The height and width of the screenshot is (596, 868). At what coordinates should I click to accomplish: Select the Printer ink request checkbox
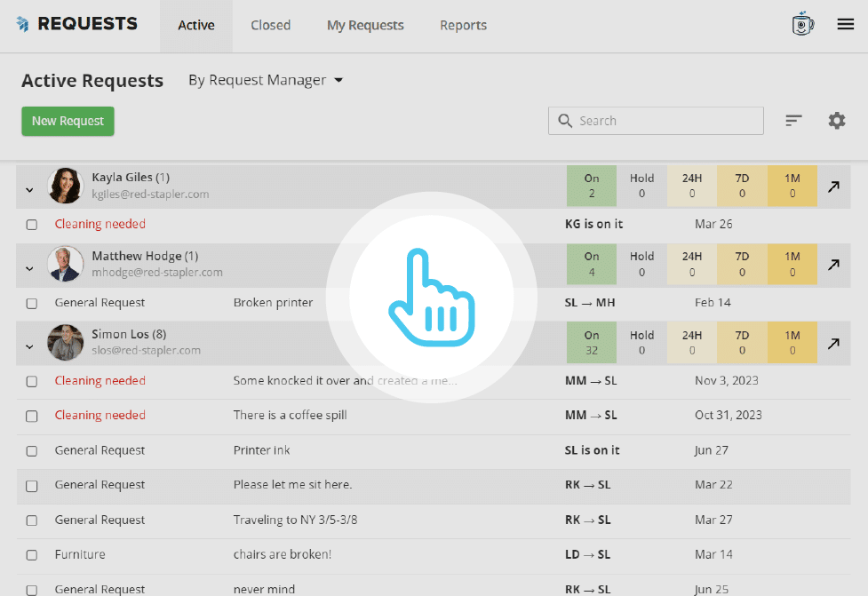(32, 451)
